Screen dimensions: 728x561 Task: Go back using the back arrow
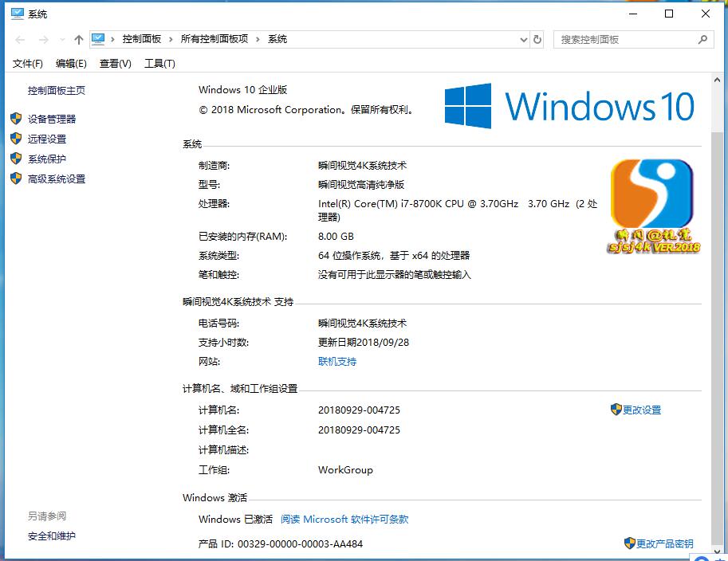click(20, 40)
